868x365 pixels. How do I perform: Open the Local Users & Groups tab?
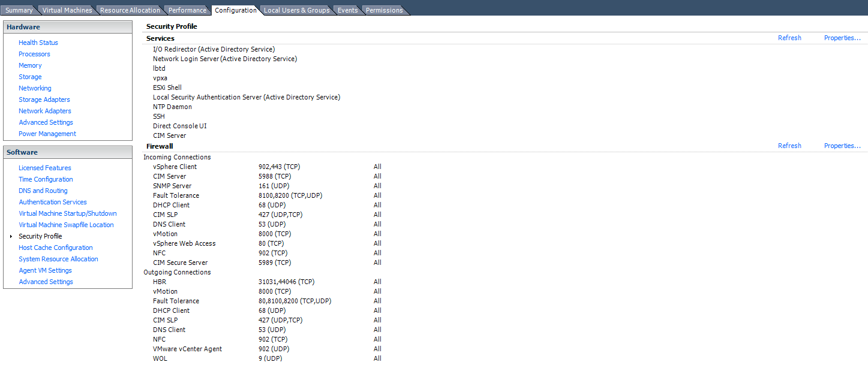click(x=296, y=10)
